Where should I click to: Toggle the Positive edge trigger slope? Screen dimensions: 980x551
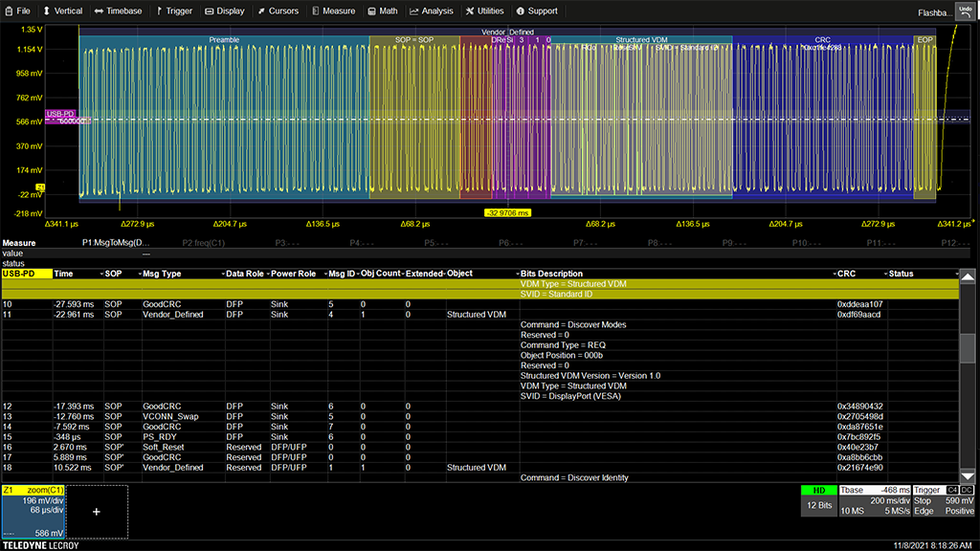[x=960, y=511]
